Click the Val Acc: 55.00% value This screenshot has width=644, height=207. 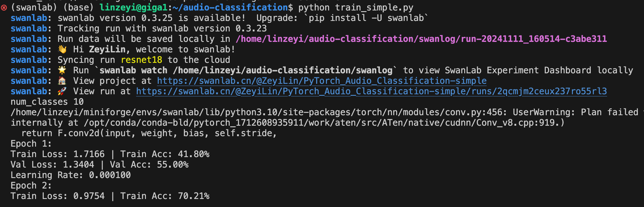[149, 165]
